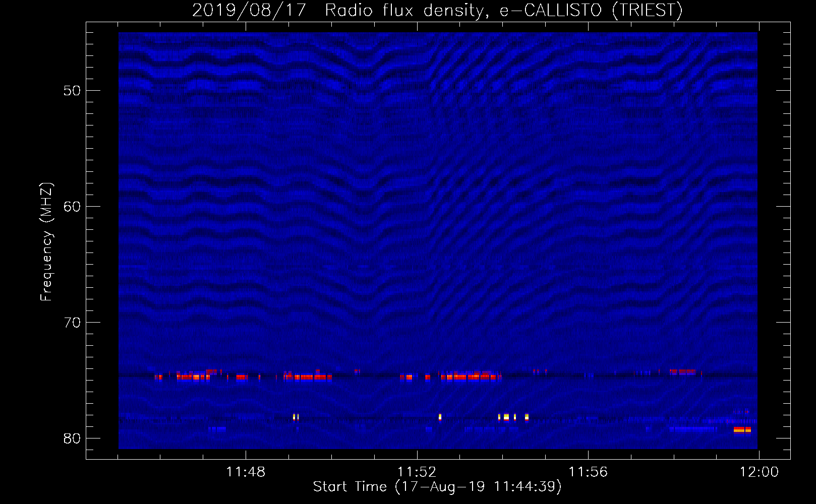Click the '80' frequency axis label

pos(72,439)
